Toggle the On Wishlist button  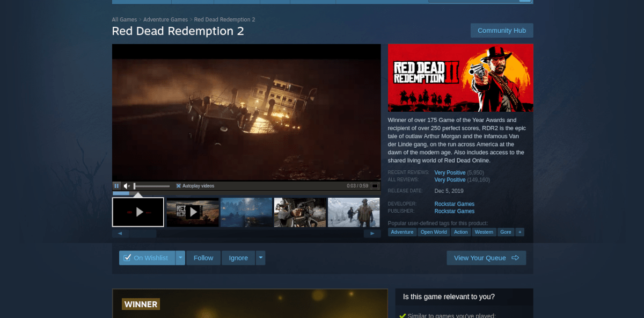[x=147, y=258]
